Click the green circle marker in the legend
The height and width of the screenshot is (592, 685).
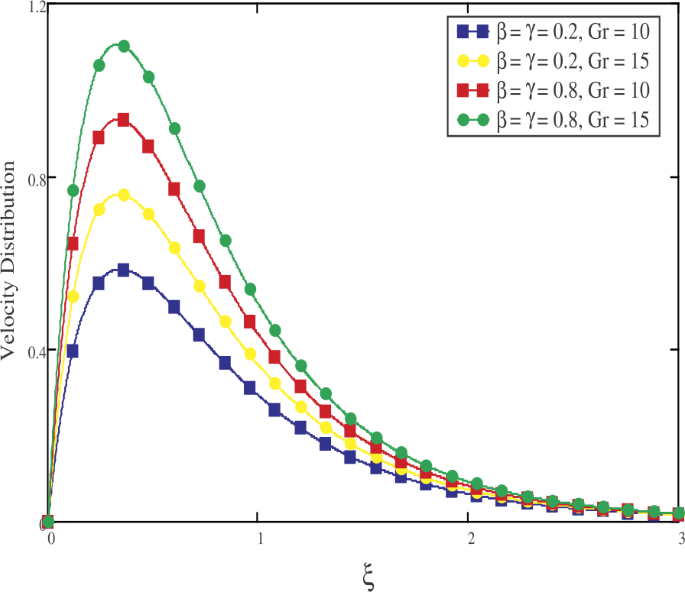(473, 120)
